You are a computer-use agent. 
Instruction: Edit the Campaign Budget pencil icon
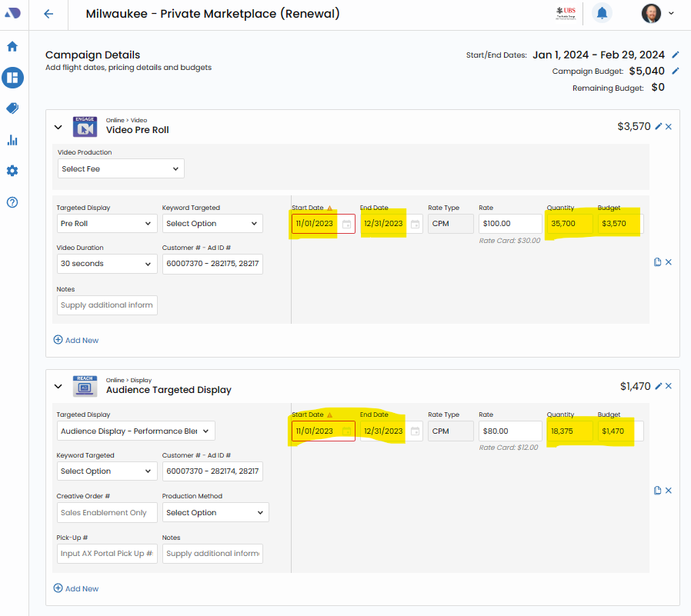pos(676,71)
